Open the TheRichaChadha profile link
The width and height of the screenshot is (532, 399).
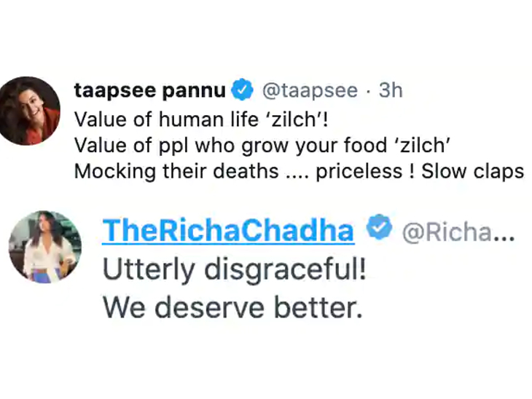[228, 231]
